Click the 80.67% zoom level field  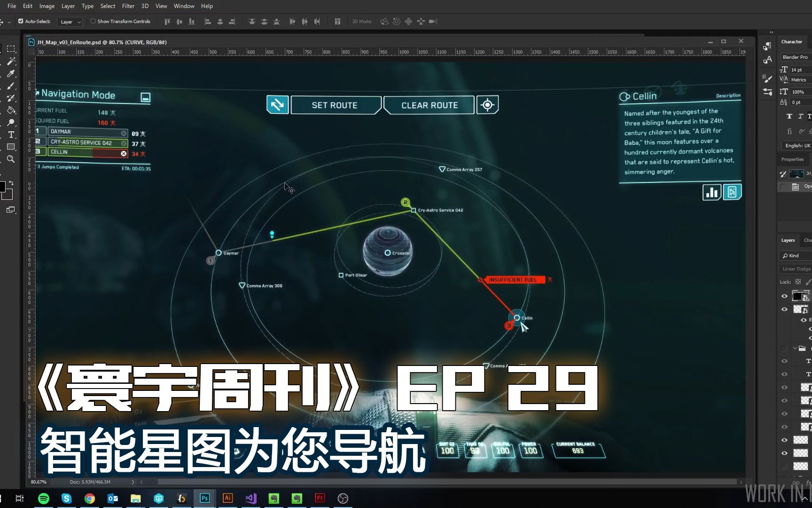coord(39,482)
